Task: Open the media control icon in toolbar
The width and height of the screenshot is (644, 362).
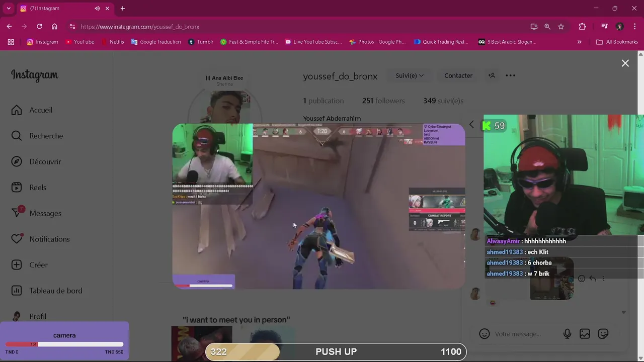Action: pyautogui.click(x=605, y=27)
